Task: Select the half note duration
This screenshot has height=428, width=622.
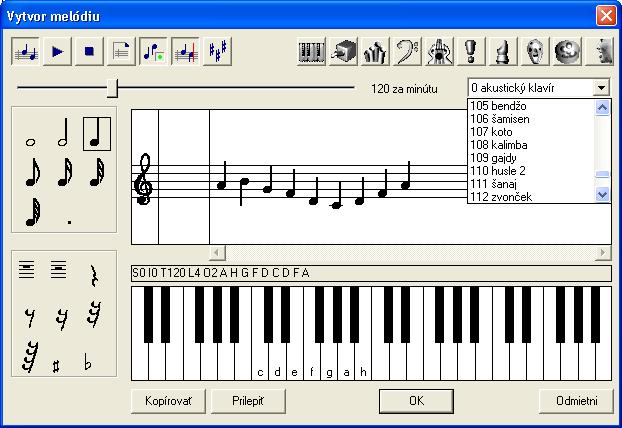Action: (x=63, y=133)
